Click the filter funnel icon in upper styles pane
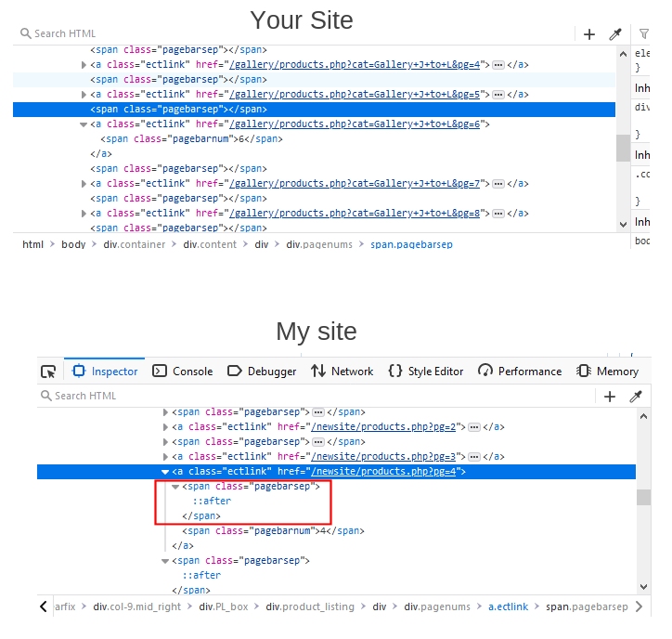This screenshot has width=672, height=639. (644, 34)
